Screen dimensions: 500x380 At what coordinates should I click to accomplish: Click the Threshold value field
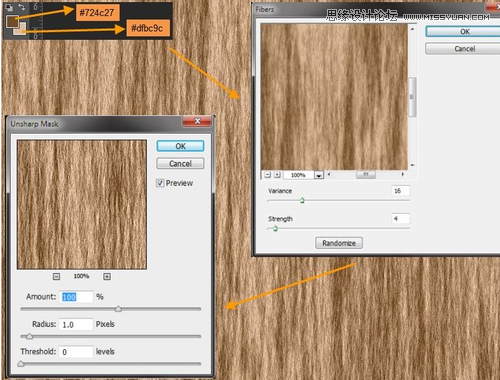[76, 352]
